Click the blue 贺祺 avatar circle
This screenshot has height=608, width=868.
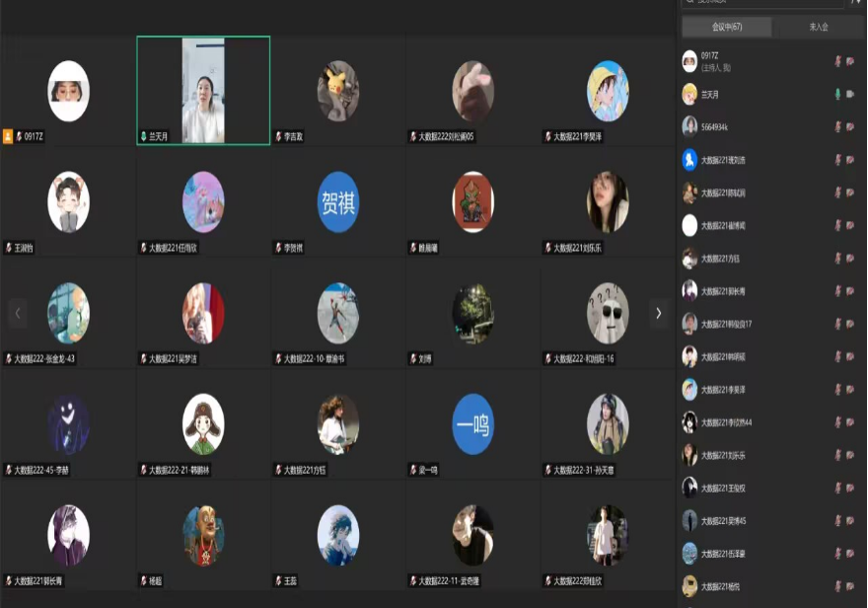(337, 202)
